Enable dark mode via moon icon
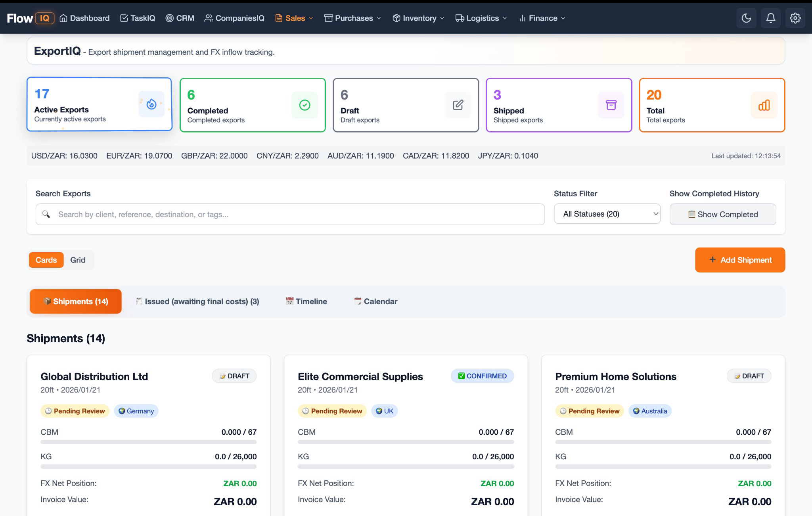The height and width of the screenshot is (516, 812). tap(746, 18)
